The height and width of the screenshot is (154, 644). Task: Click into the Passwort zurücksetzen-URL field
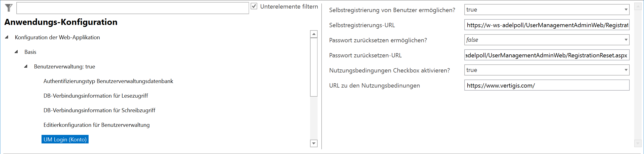[x=546, y=55]
